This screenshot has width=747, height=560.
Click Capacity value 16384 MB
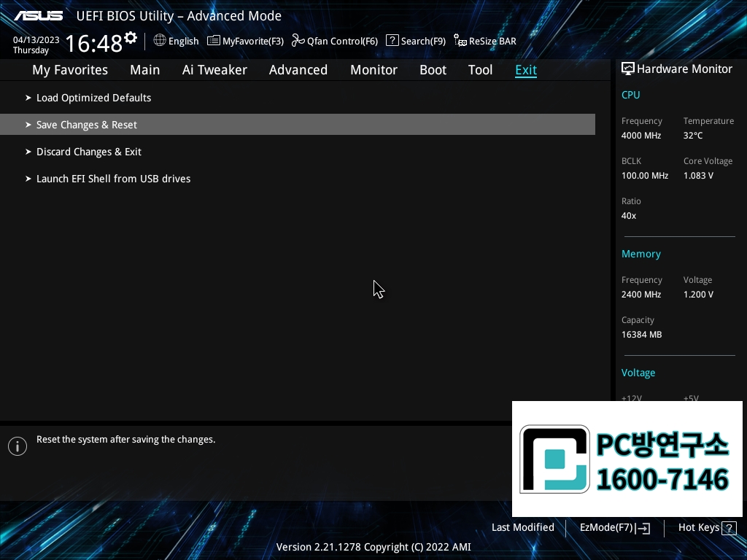click(x=641, y=335)
